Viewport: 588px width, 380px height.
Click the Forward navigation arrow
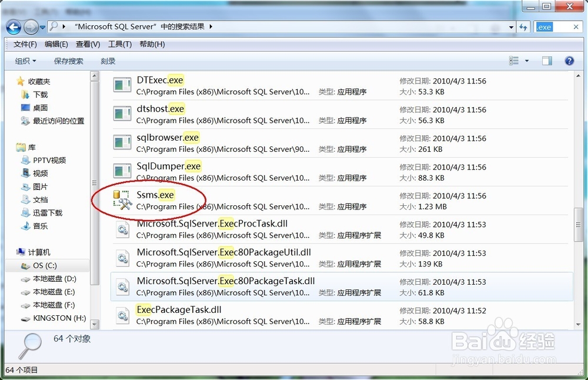(x=31, y=28)
